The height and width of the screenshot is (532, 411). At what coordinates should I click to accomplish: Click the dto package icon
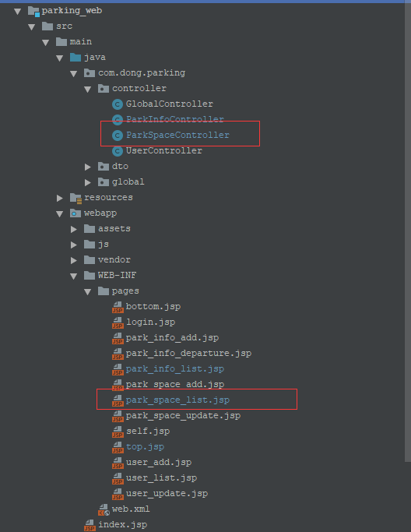point(103,166)
